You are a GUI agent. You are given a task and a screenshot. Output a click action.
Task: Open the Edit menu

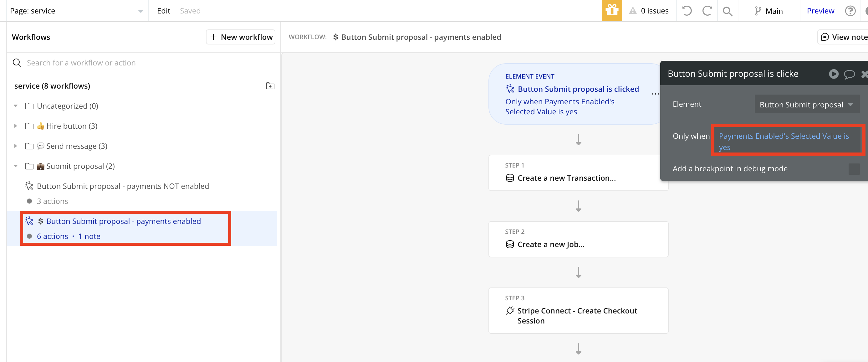click(163, 11)
